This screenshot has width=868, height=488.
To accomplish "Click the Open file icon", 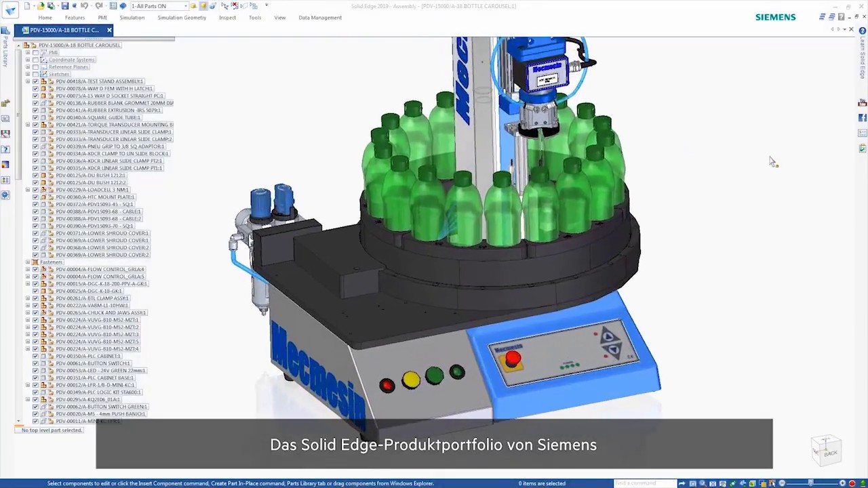I will click(41, 6).
